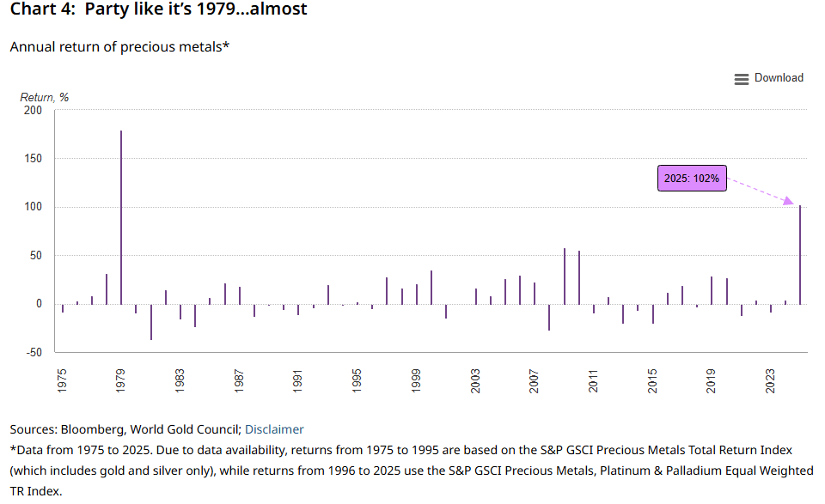Click the tall 1979 bar in the chart
The width and height of the screenshot is (825, 504).
tap(121, 216)
